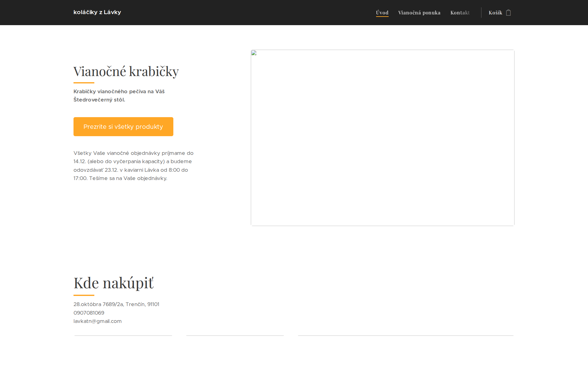The height and width of the screenshot is (368, 588).
Task: Click the lavkatn@gmail.com email link
Action: tap(97, 321)
